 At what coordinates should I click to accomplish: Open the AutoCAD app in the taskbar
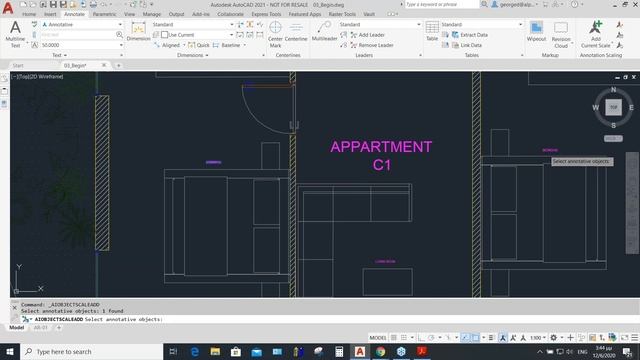click(x=360, y=351)
